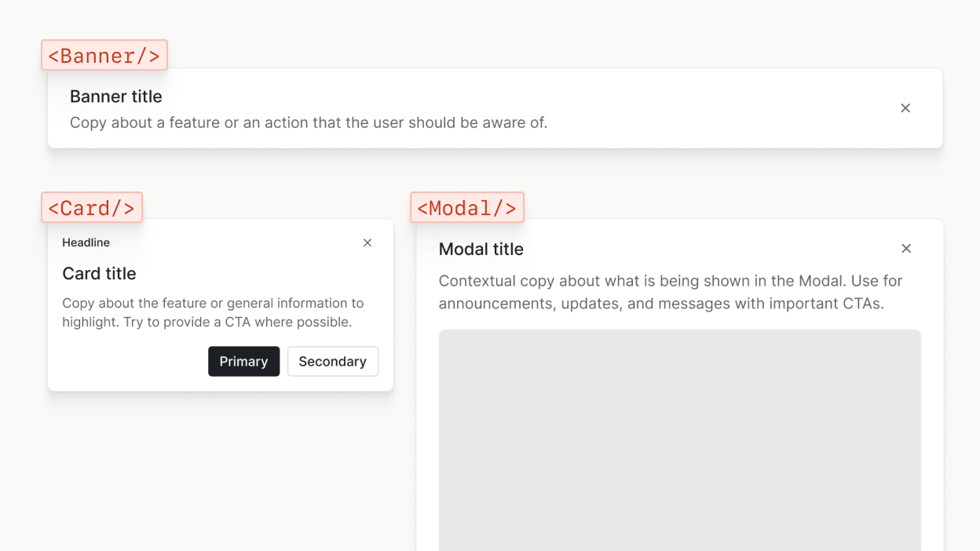Image resolution: width=980 pixels, height=551 pixels.
Task: Click the Primary button on the Card
Action: [243, 361]
